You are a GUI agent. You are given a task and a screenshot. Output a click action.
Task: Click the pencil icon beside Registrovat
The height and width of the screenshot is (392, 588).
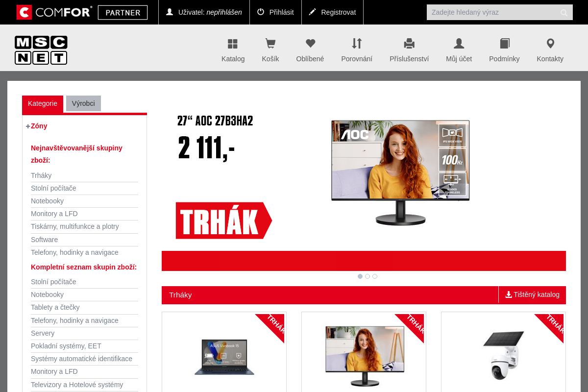[x=313, y=12]
